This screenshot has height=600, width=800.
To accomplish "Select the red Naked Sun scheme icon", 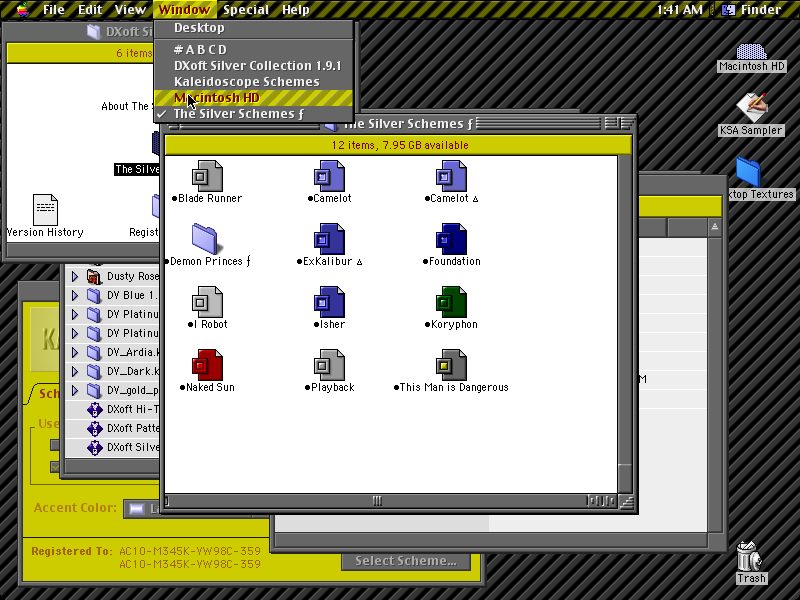I will [207, 365].
